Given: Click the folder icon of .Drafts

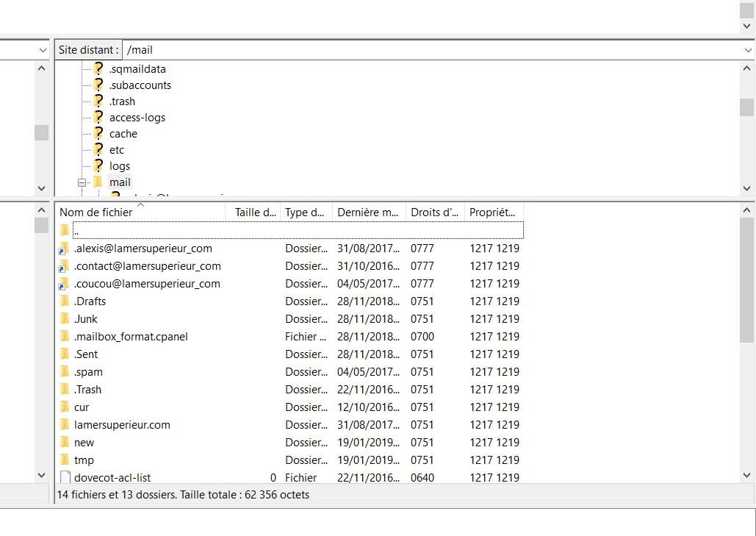Looking at the screenshot, I should pos(65,301).
